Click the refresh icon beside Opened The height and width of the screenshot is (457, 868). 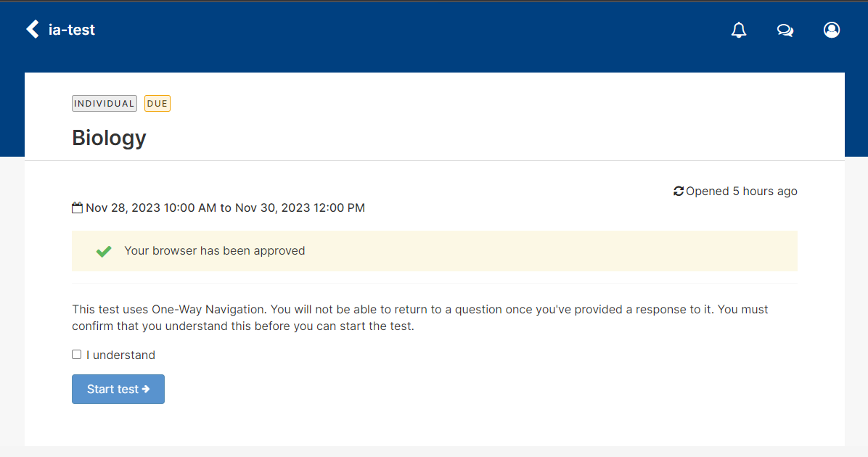pyautogui.click(x=678, y=191)
